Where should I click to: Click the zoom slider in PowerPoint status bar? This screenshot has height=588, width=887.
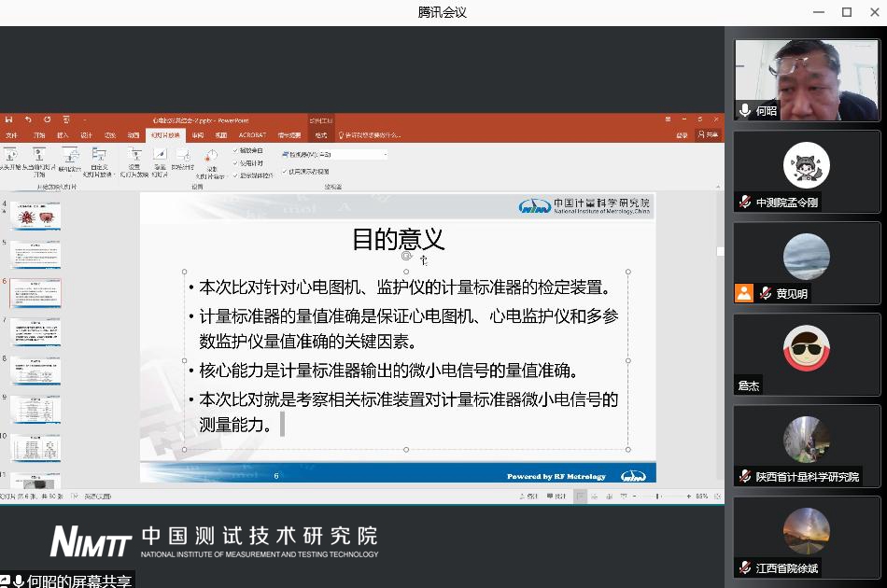click(656, 497)
